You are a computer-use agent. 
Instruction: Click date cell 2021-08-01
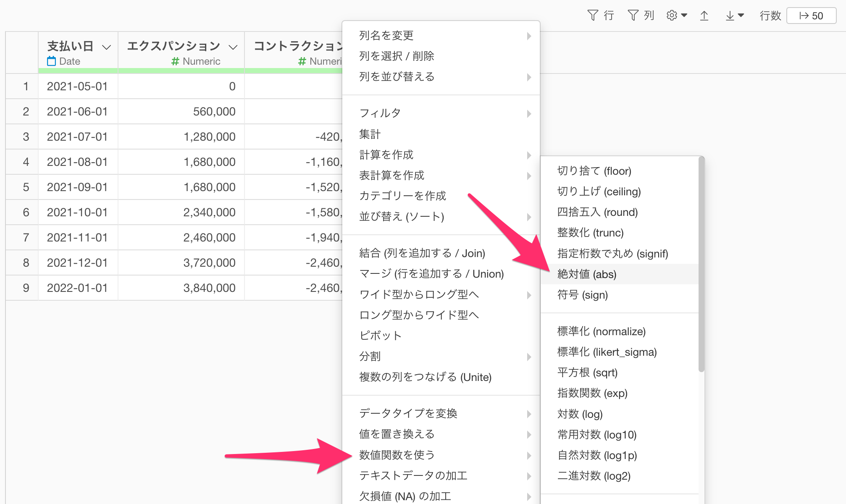click(78, 162)
